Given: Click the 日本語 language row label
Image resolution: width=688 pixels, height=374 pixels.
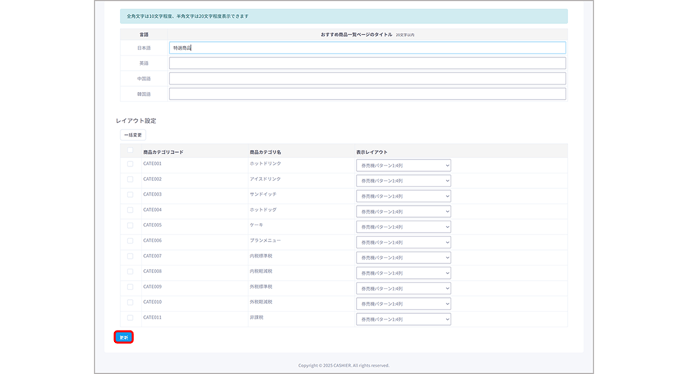Looking at the screenshot, I should coord(144,48).
